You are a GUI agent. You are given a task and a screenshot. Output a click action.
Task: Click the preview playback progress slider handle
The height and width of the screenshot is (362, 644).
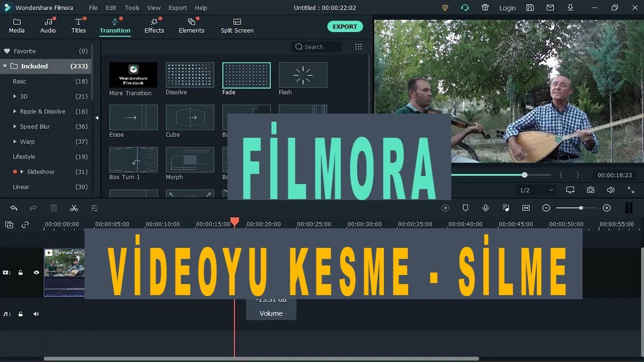pos(524,175)
